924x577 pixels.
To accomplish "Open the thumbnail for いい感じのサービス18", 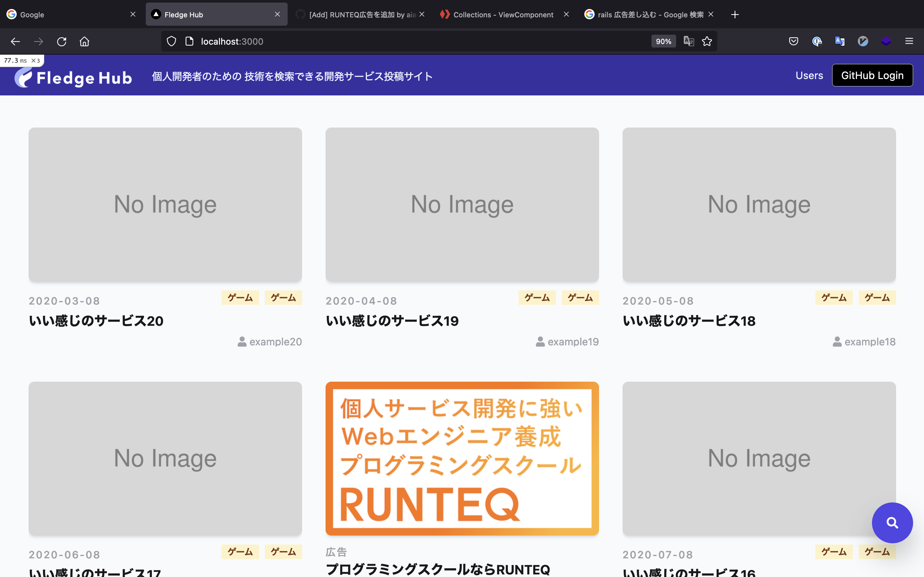I will coord(759,205).
